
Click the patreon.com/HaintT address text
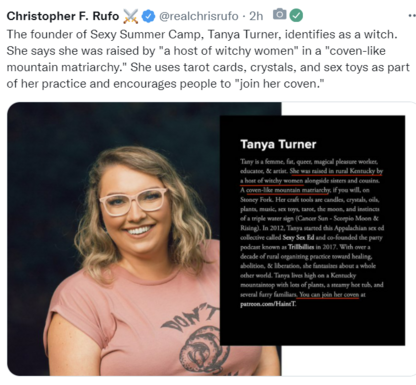[x=268, y=304]
